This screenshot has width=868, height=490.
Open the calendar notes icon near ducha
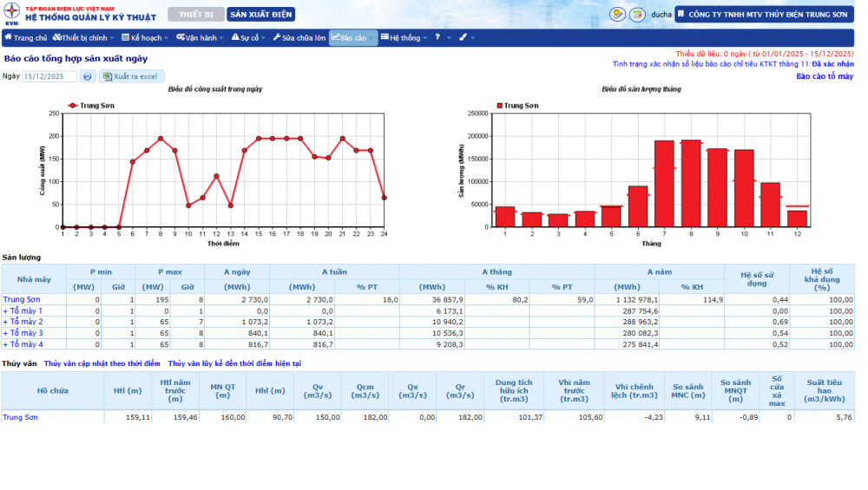click(x=637, y=15)
